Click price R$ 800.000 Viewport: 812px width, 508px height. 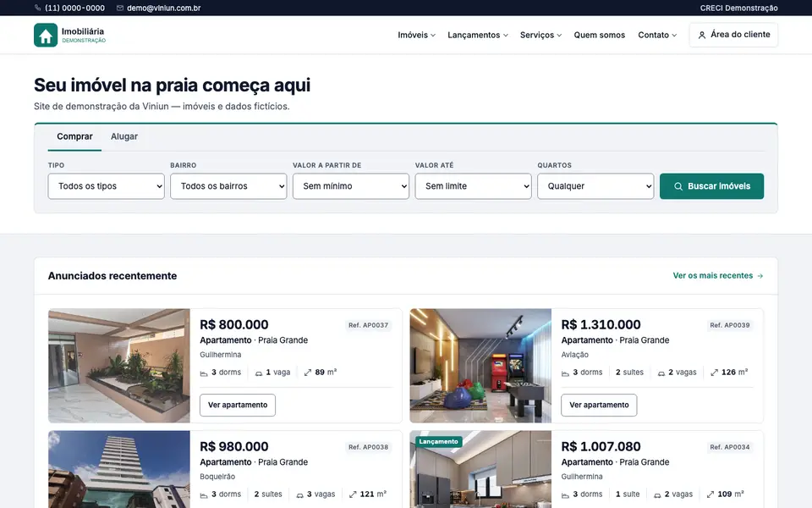234,324
